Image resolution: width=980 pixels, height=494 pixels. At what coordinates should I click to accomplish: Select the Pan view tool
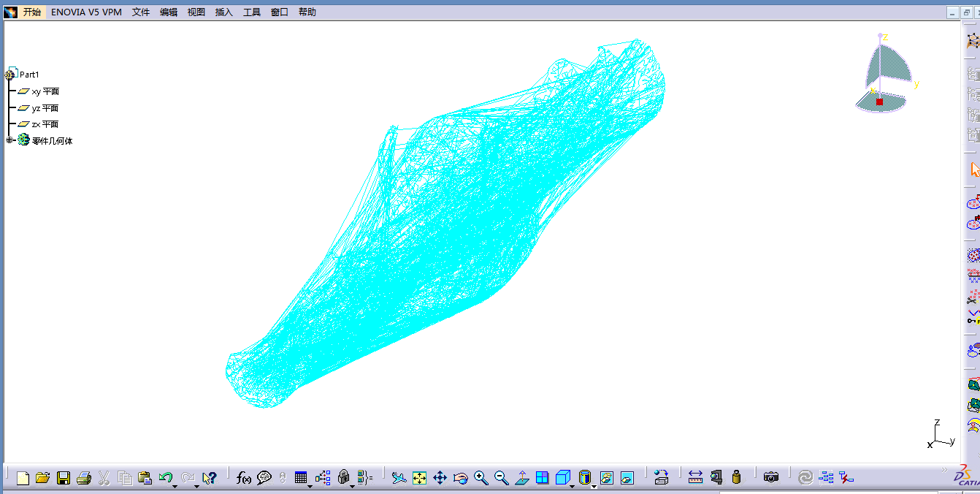(x=440, y=478)
